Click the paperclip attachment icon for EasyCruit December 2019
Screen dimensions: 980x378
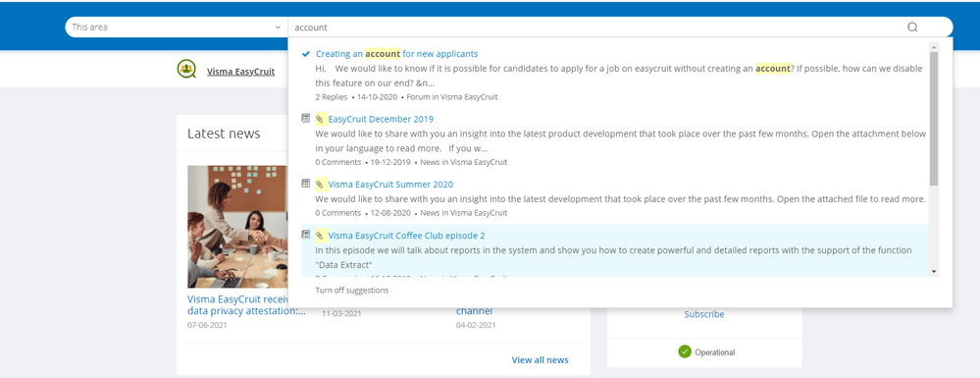(320, 119)
